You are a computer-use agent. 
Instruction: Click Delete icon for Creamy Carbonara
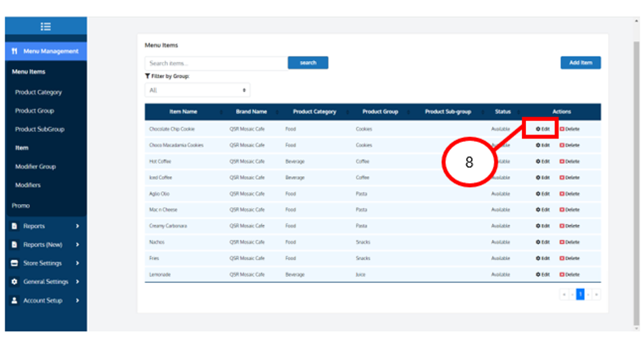click(562, 226)
